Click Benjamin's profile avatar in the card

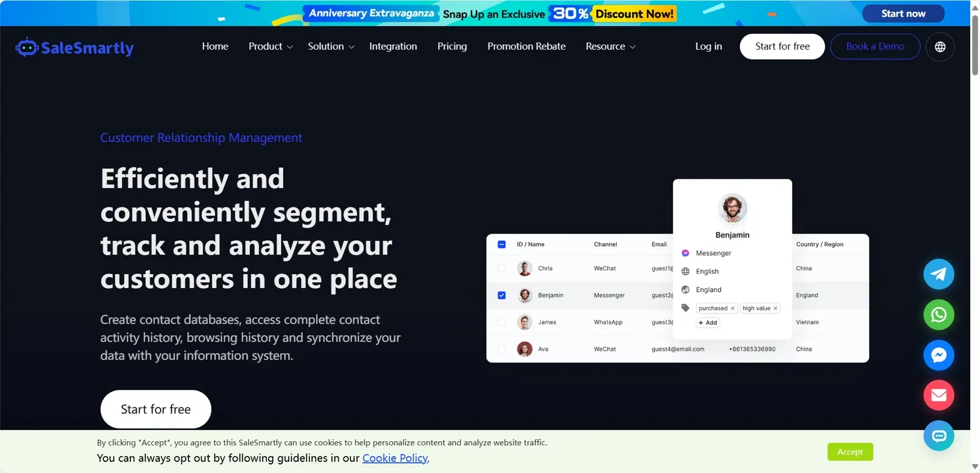tap(732, 208)
